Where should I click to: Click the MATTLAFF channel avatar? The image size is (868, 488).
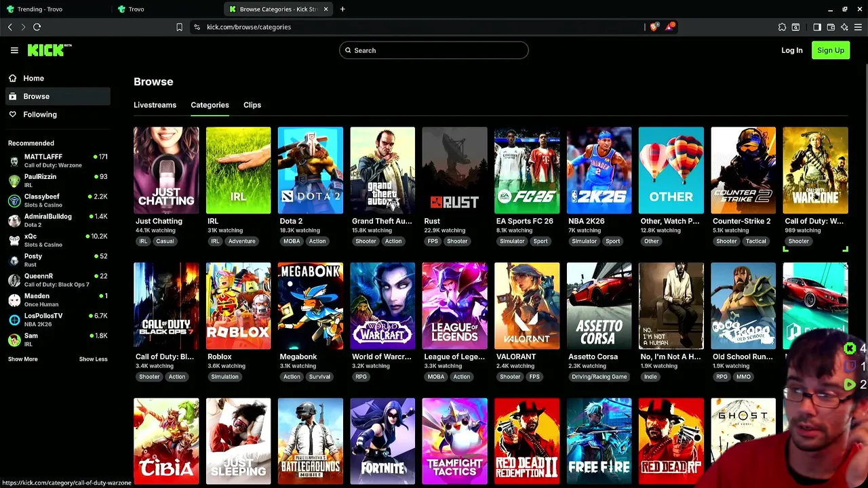14,161
